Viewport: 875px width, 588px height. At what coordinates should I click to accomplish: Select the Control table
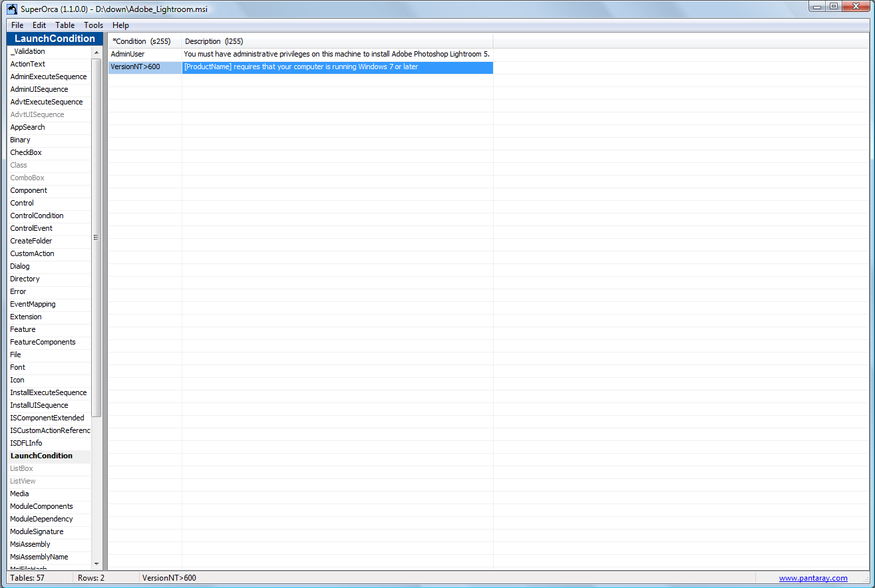click(x=49, y=203)
